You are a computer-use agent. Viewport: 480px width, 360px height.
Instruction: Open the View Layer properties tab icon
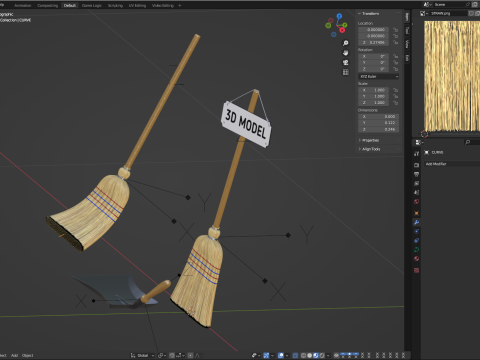pos(416,183)
